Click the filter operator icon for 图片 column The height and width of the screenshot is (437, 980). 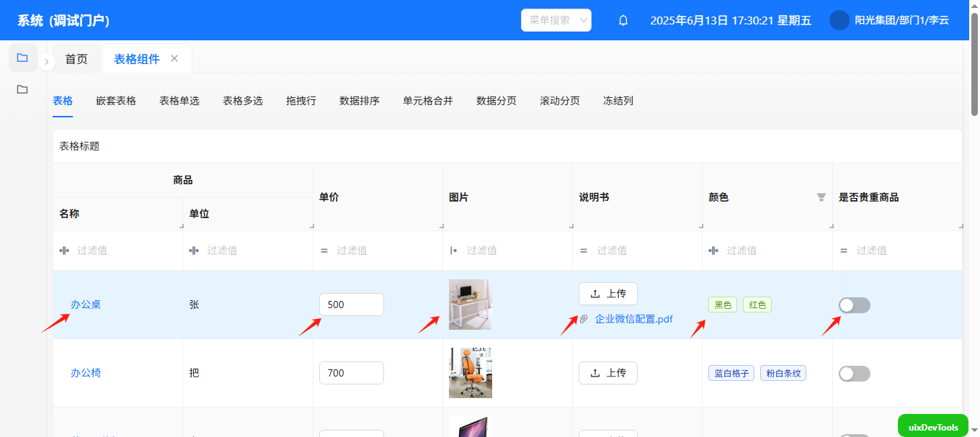click(453, 251)
